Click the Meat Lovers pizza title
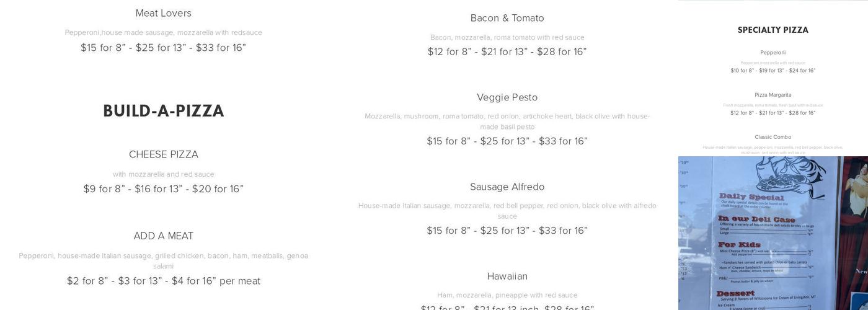The width and height of the screenshot is (868, 310). coord(163,13)
